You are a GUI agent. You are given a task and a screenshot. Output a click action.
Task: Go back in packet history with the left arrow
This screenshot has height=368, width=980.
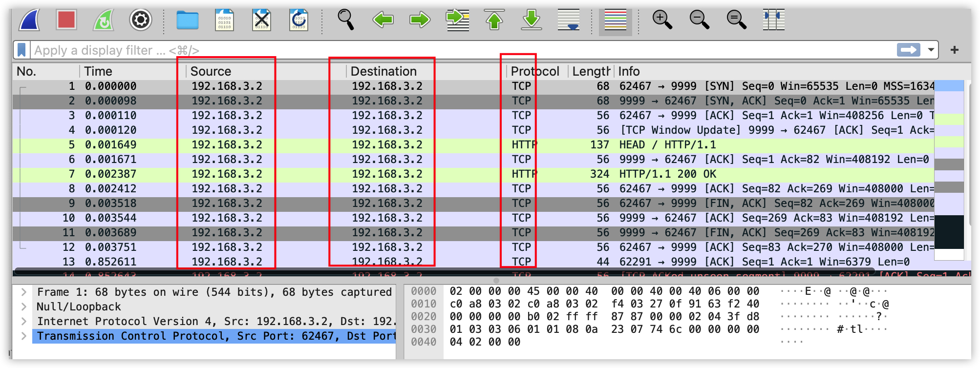pyautogui.click(x=383, y=20)
